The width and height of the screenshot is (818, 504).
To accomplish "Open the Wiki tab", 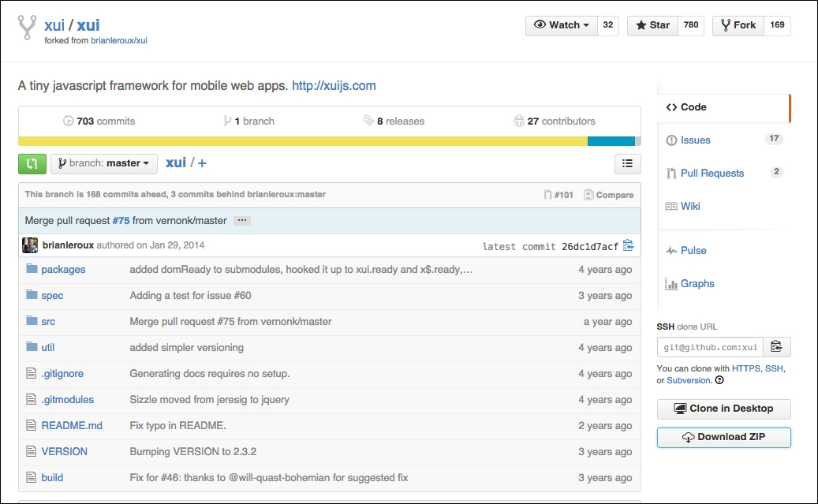I will click(724, 206).
